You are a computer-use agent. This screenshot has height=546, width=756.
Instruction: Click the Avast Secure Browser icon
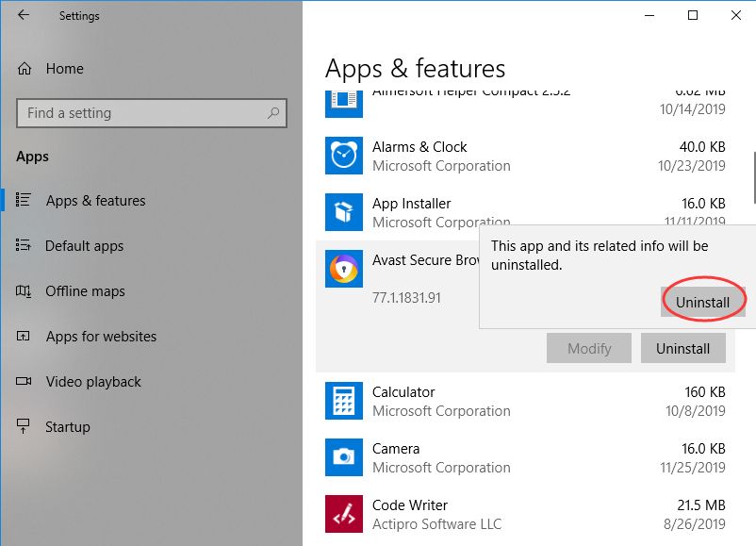pyautogui.click(x=344, y=269)
